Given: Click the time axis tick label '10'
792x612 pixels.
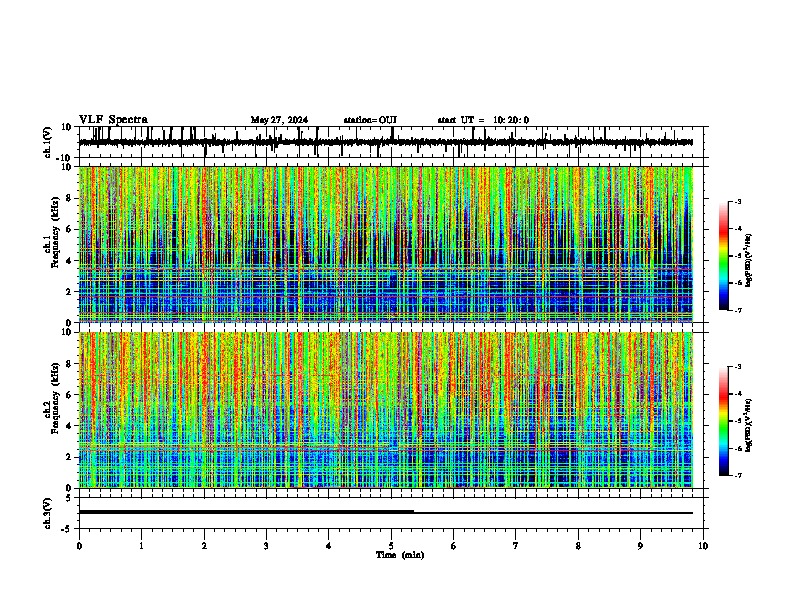Looking at the screenshot, I should [x=703, y=546].
